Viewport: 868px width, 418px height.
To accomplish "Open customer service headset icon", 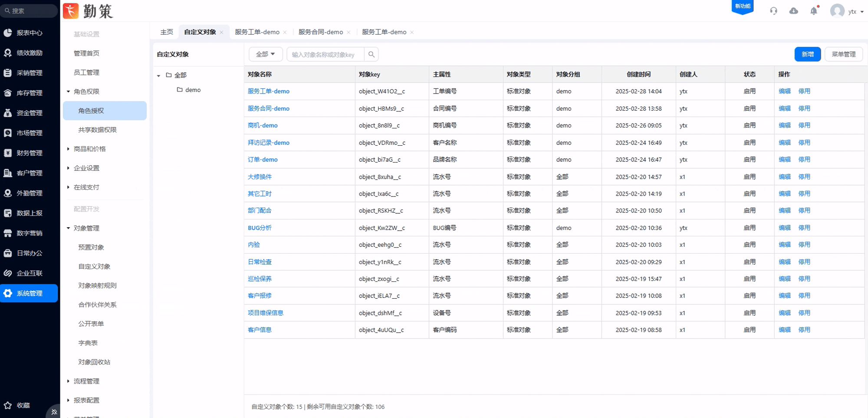I will 773,11.
